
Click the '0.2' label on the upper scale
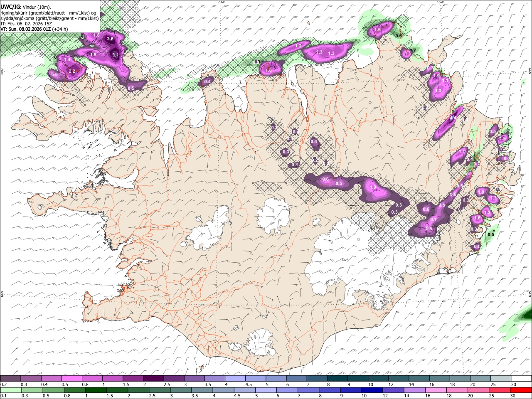coord(4,384)
